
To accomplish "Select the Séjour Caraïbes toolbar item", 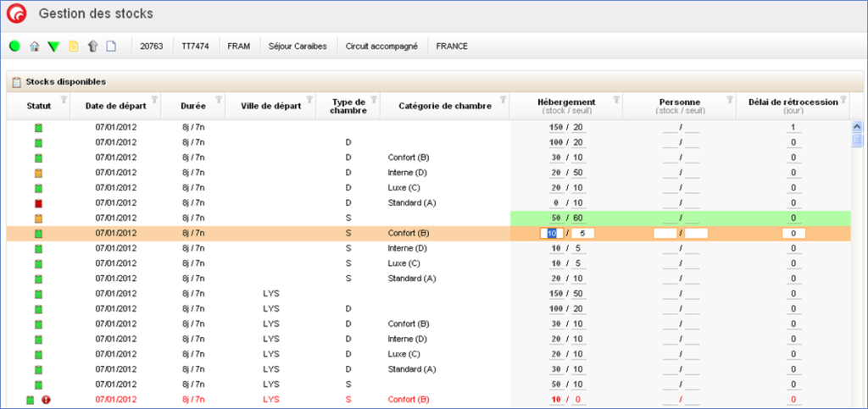I will (x=297, y=46).
